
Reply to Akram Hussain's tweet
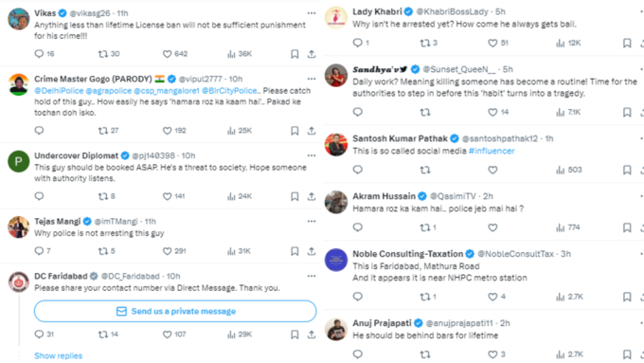pyautogui.click(x=358, y=227)
